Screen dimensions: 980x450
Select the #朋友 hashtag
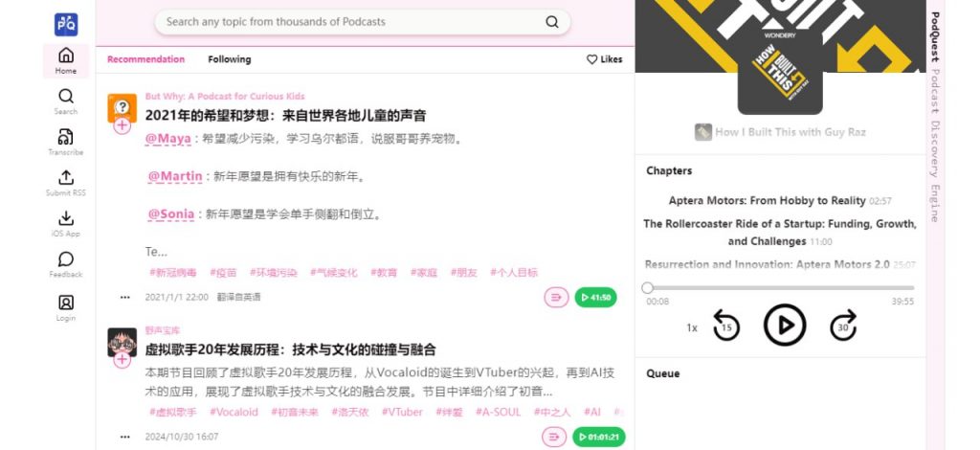(x=464, y=273)
